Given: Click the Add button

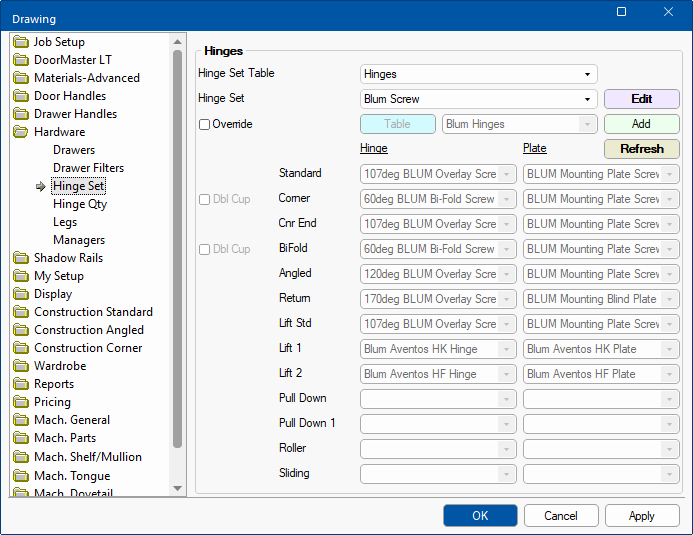Looking at the screenshot, I should 641,124.
